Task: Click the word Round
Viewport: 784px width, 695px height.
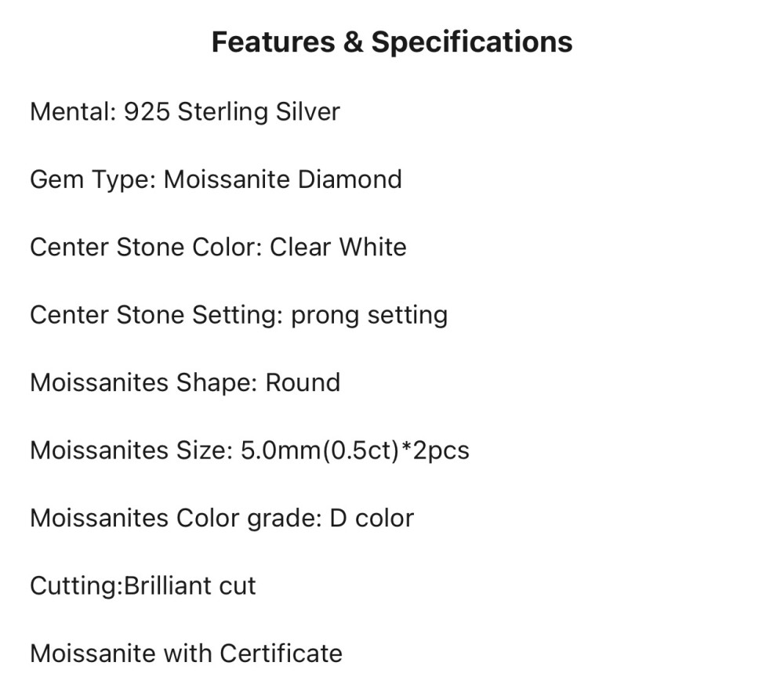Action: click(x=303, y=382)
